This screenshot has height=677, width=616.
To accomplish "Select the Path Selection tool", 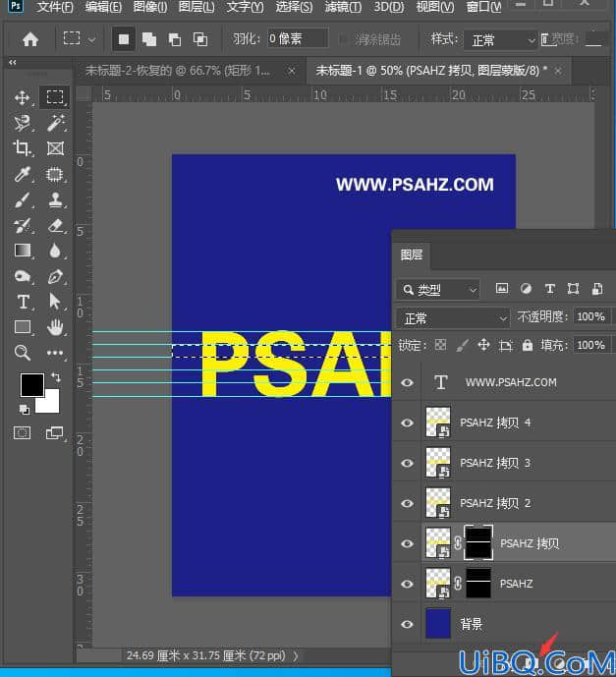I will (x=55, y=302).
